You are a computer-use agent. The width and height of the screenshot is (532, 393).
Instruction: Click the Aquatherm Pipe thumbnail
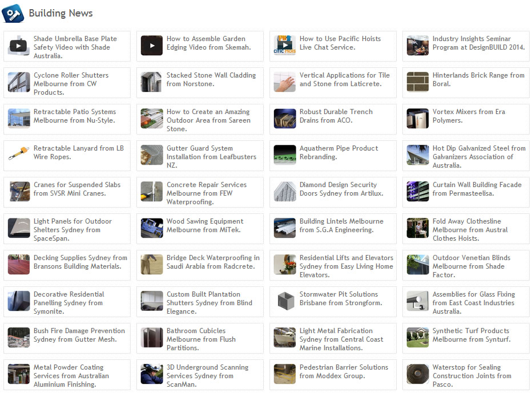click(285, 155)
